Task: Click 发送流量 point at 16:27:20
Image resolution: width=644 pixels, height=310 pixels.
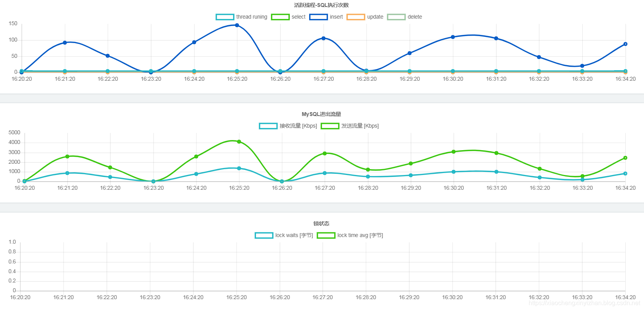Action: point(325,153)
